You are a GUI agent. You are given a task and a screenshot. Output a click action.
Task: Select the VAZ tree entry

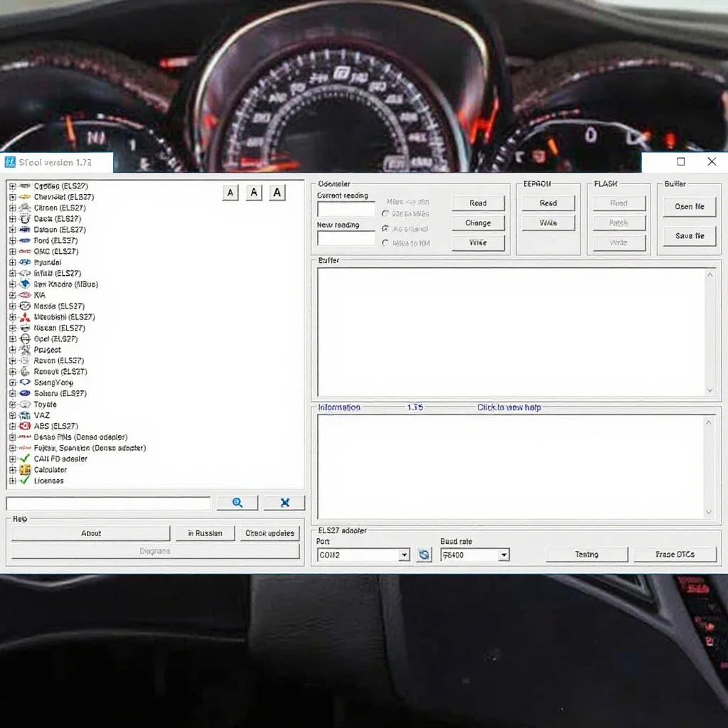point(41,415)
